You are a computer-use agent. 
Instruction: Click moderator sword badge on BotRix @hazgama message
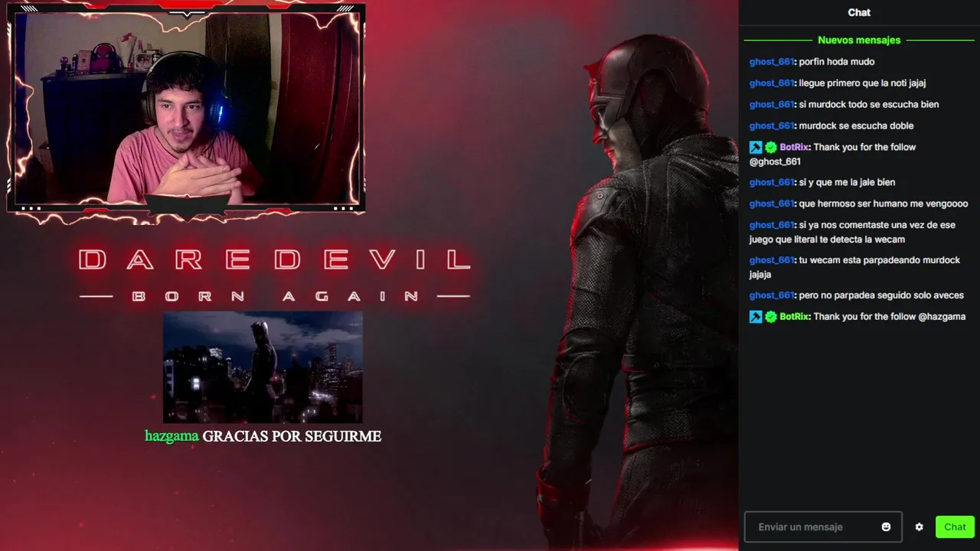tap(756, 316)
